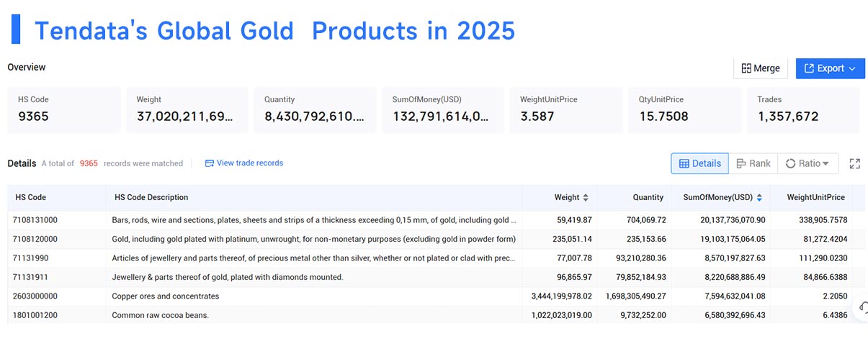Click the Quantity overview card
The image size is (868, 341).
pyautogui.click(x=315, y=110)
